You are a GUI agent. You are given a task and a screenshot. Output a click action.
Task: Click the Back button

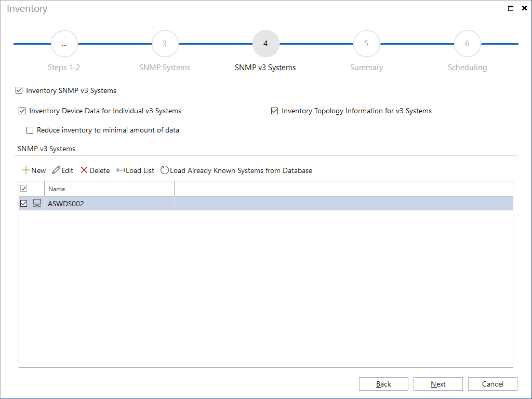(x=383, y=384)
